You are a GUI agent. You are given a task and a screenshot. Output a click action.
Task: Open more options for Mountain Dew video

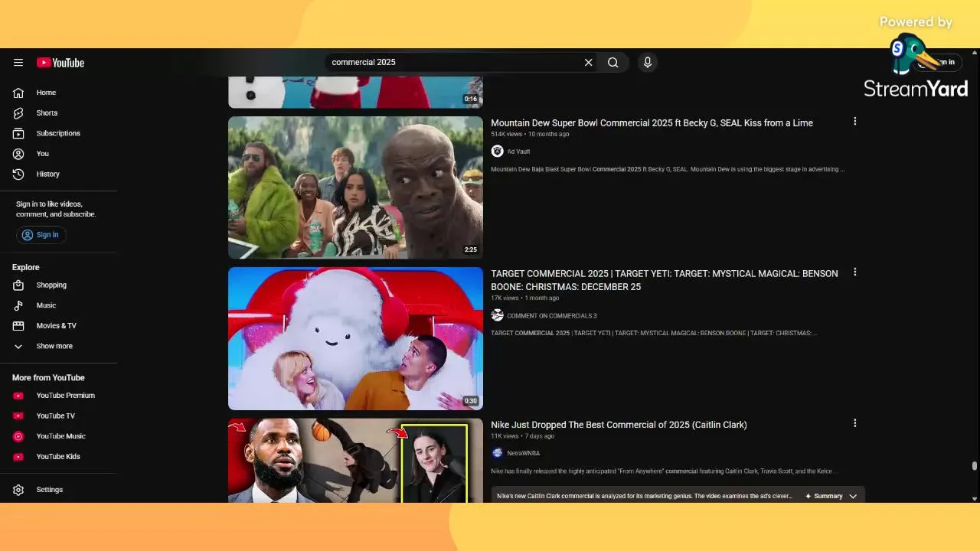pos(855,122)
